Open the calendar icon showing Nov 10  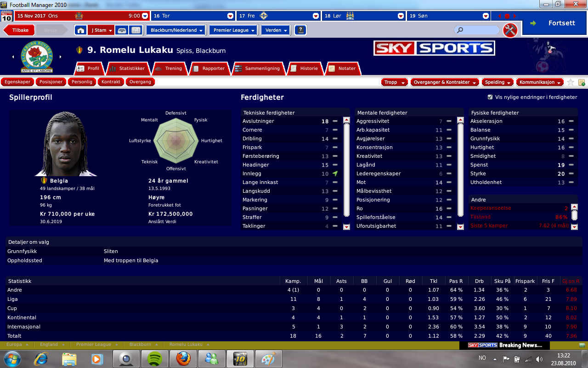7,16
